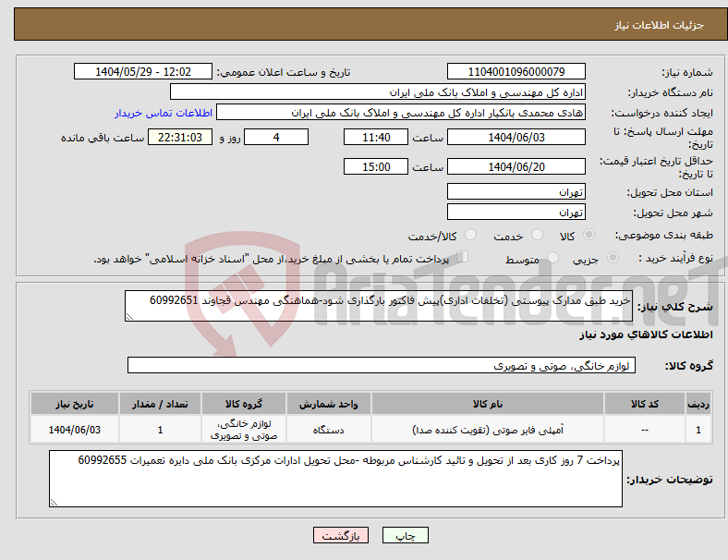
Task: Click the تعداد / مقدار column header
Action: (160, 404)
